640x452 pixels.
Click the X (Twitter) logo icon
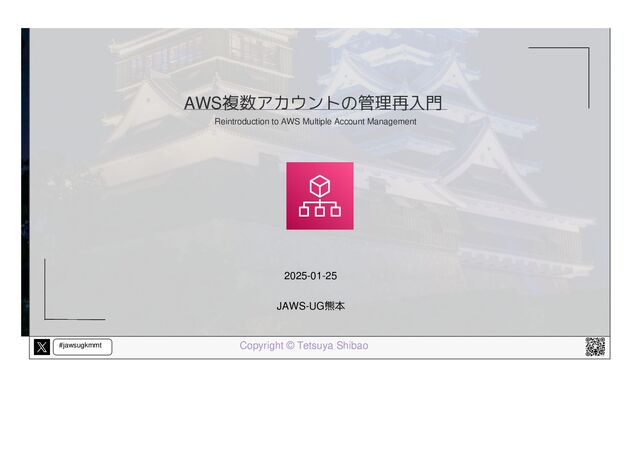[x=42, y=347]
